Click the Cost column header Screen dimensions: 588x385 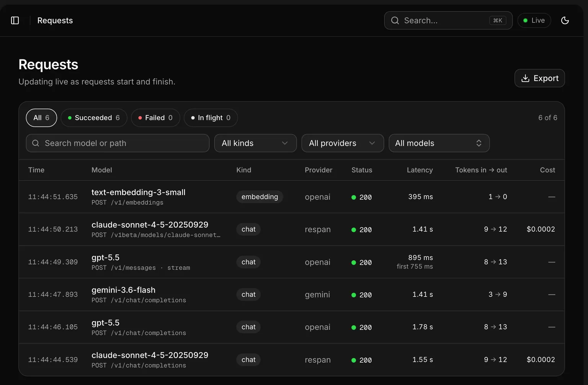pos(547,170)
